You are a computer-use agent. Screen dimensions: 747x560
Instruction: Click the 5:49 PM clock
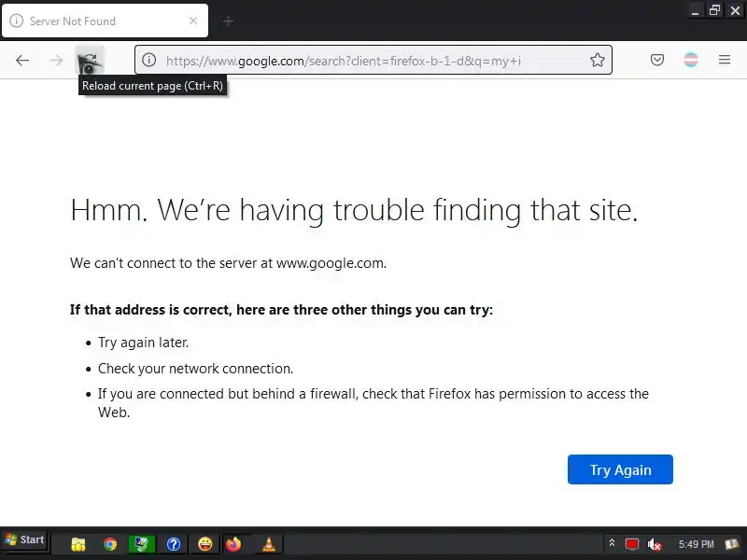[x=696, y=544]
